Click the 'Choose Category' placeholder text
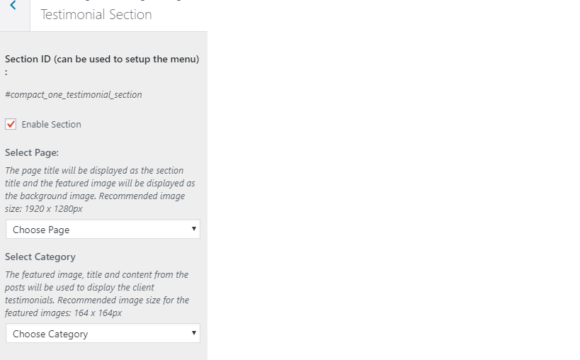 pos(50,334)
